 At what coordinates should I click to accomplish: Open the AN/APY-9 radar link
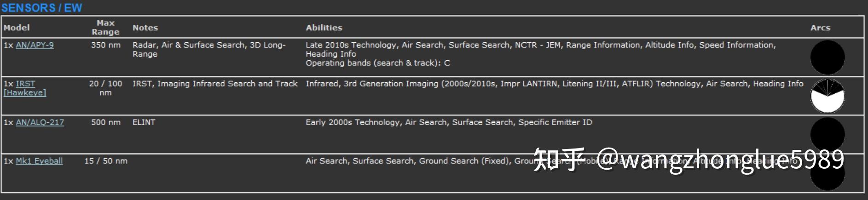tap(35, 45)
